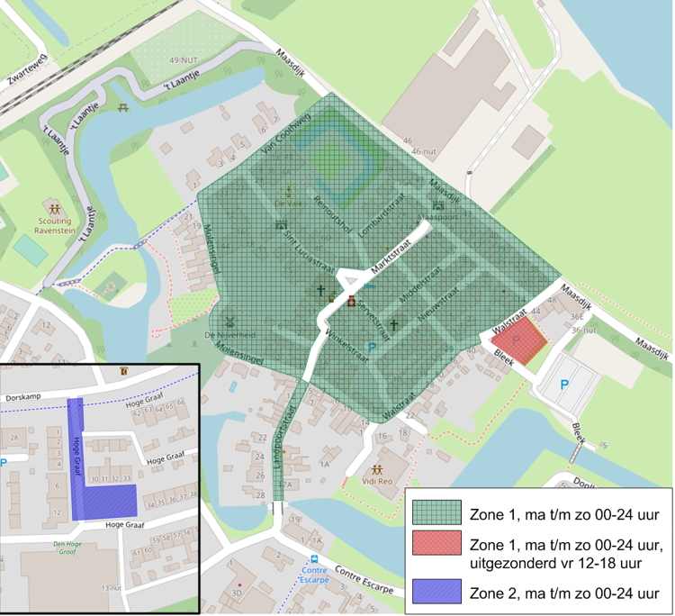Viewport: 675px width, 616px height.
Task: Click the picnic table icon near 't Laantje
Action: [123, 107]
